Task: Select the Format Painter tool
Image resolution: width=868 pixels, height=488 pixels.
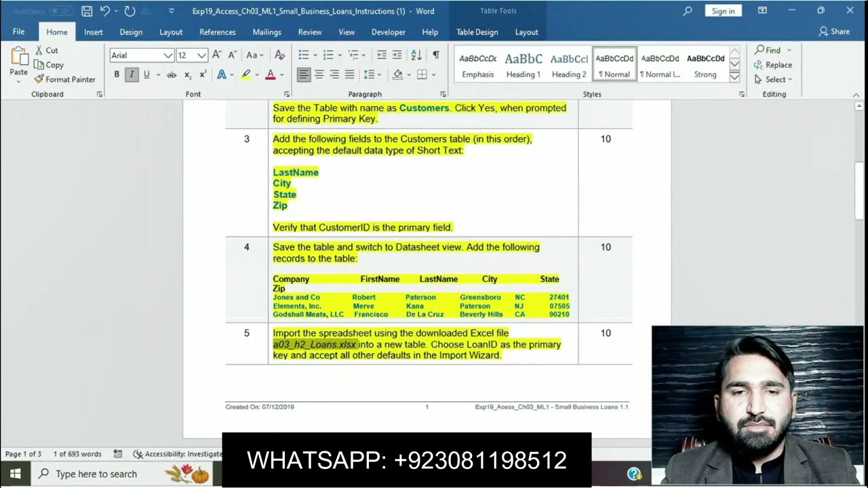Action: [x=64, y=79]
